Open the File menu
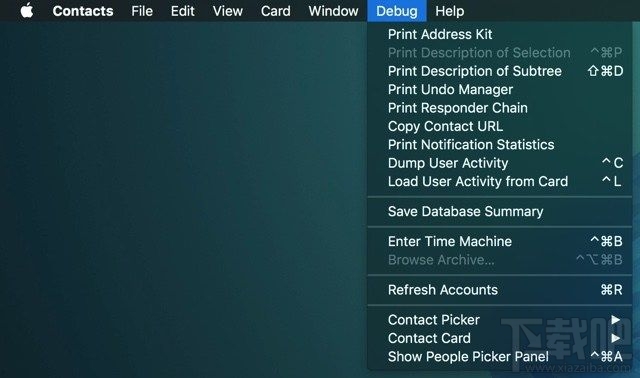 point(142,11)
